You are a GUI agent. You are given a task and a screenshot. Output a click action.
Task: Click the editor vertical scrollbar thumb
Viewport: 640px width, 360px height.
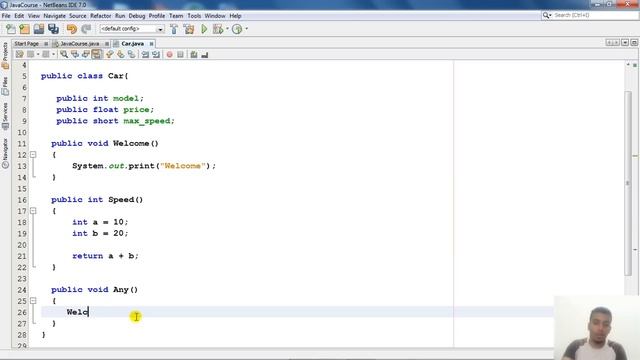point(628,184)
